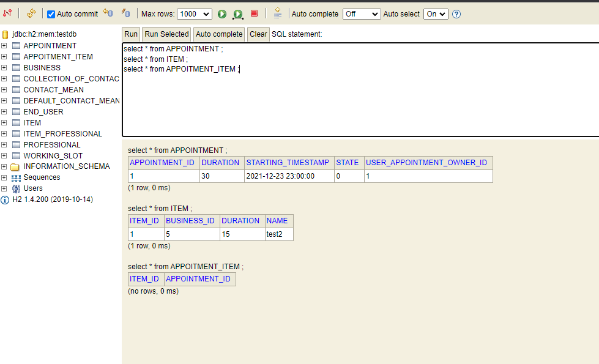Click the Clear button
This screenshot has width=599, height=364.
(x=258, y=34)
